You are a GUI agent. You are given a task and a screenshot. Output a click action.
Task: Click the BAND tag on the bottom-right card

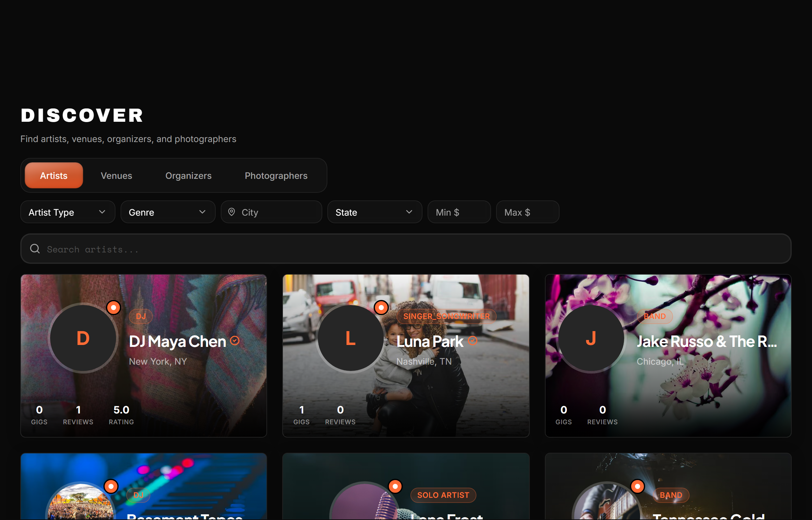click(x=671, y=495)
